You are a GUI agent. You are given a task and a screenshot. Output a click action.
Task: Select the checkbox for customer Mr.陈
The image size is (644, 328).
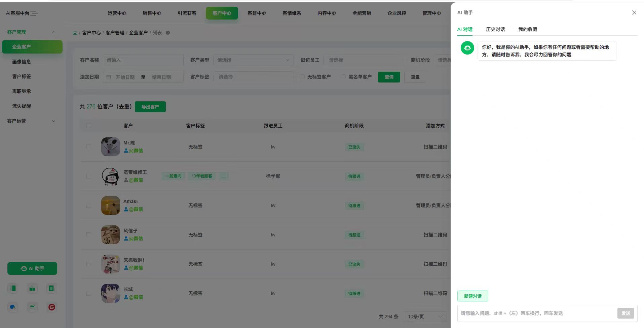(89, 147)
